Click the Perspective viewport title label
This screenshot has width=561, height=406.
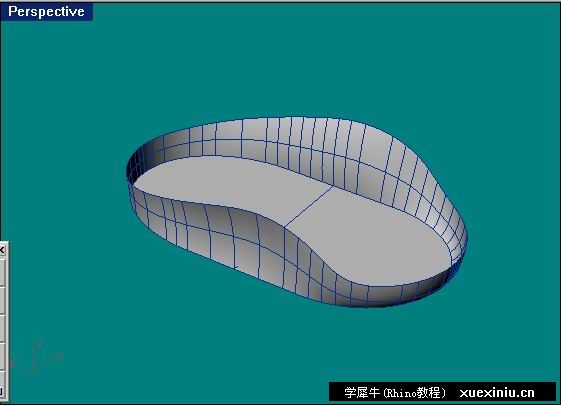coord(47,11)
